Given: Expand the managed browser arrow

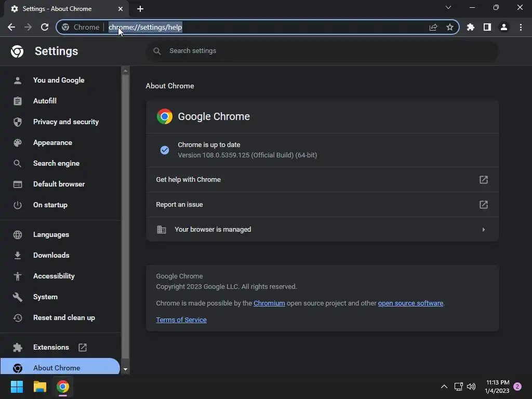Looking at the screenshot, I should click(x=484, y=230).
